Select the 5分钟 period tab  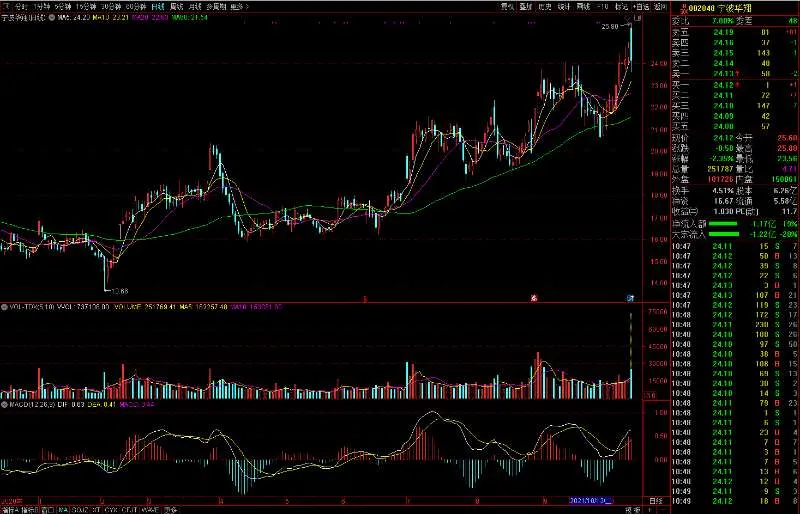click(x=63, y=7)
